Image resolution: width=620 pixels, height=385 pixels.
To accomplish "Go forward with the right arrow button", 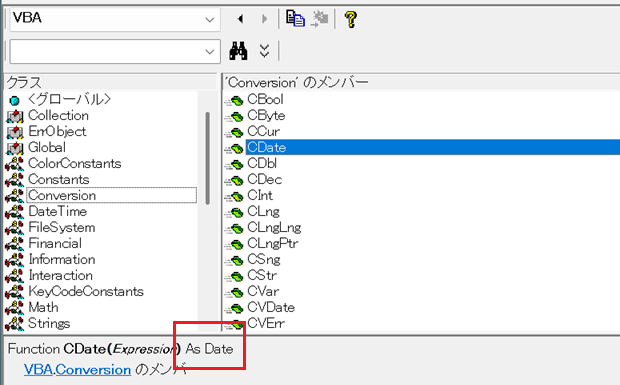I will point(264,19).
